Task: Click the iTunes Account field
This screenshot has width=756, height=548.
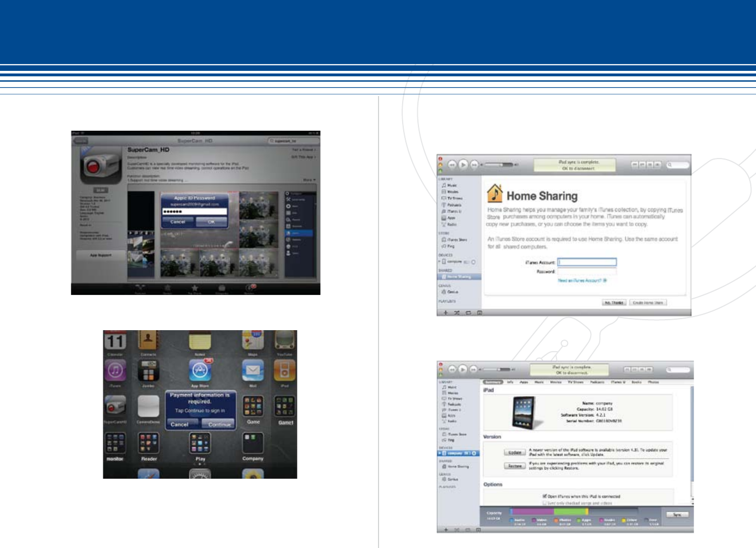Action: [587, 262]
